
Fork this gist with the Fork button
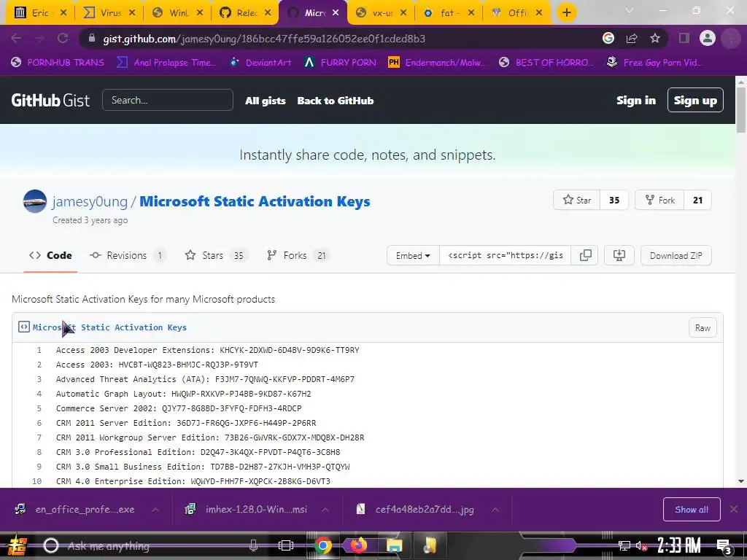point(659,201)
